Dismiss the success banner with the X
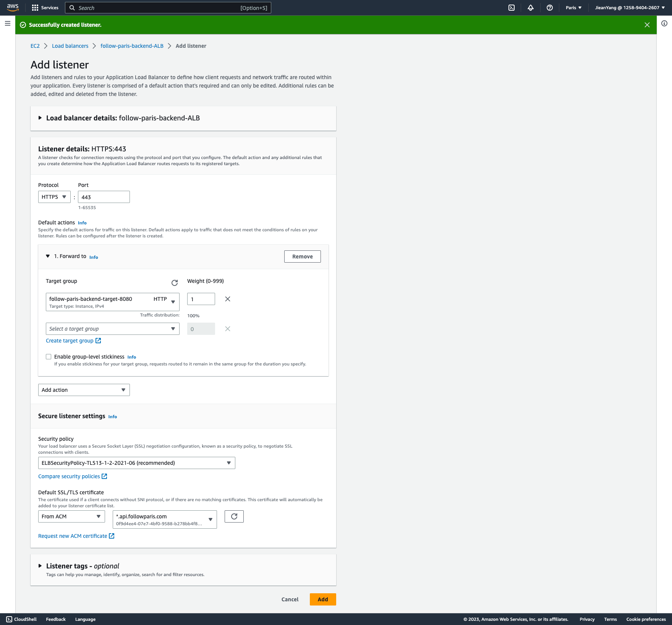The image size is (672, 625). pyautogui.click(x=647, y=25)
